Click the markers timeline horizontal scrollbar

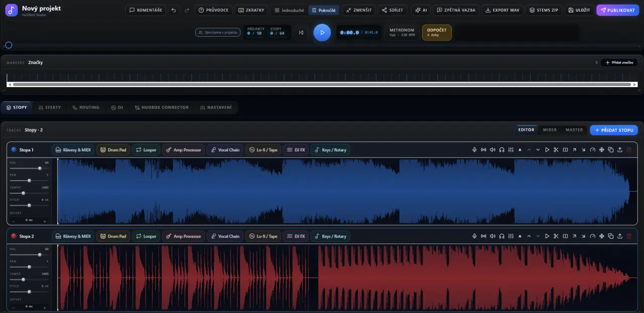(322, 85)
